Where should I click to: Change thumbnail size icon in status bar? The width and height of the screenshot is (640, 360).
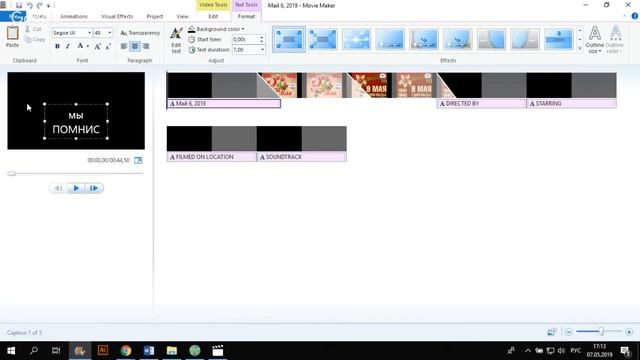point(551,332)
